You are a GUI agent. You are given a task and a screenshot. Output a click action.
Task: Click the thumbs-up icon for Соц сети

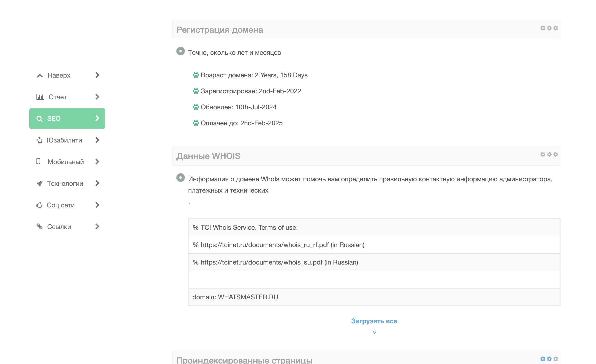39,205
